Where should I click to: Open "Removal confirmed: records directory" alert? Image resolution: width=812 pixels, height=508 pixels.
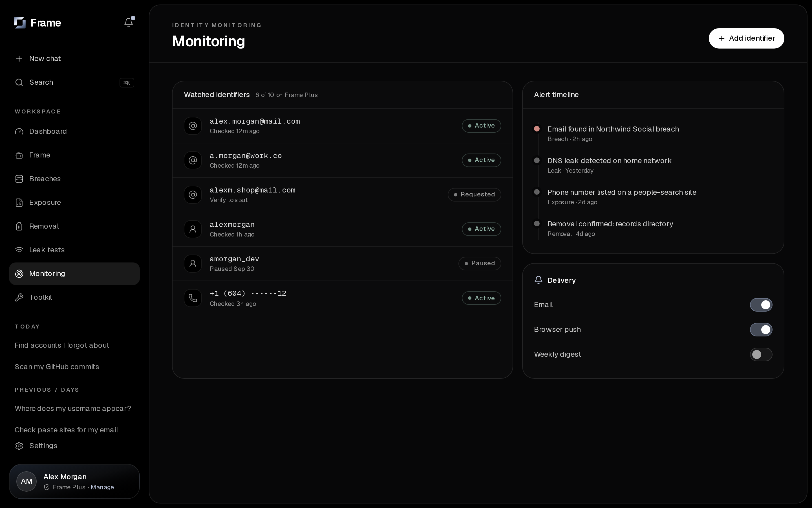[610, 224]
